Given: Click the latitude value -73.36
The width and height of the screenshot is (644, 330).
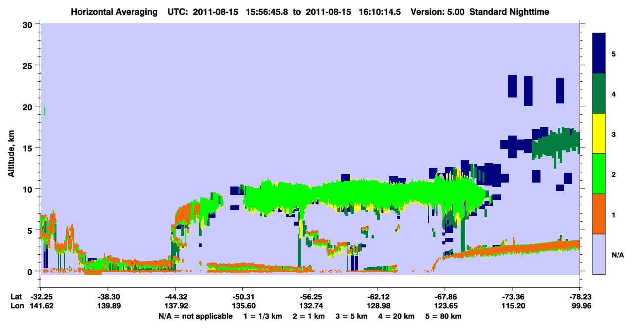Looking at the screenshot, I should [x=512, y=297].
